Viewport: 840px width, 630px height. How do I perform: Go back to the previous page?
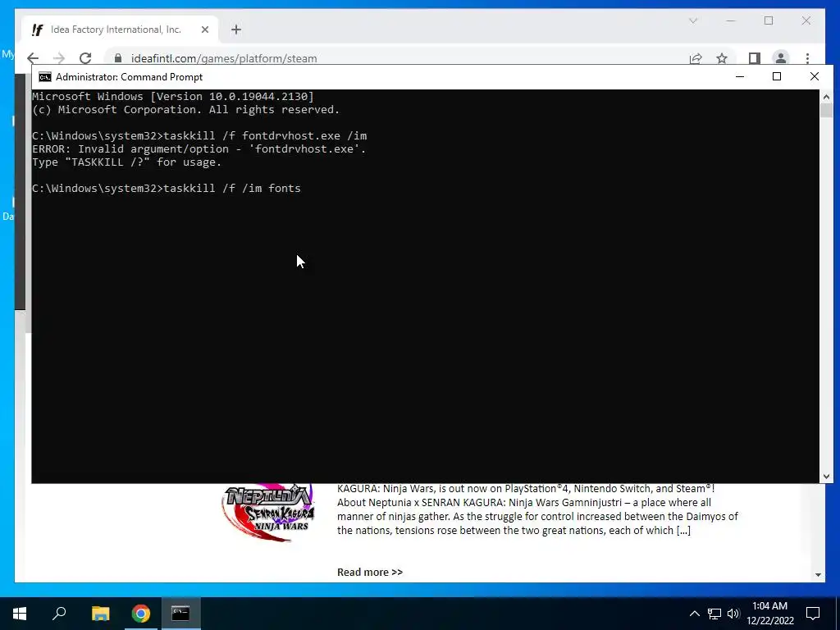pyautogui.click(x=33, y=58)
